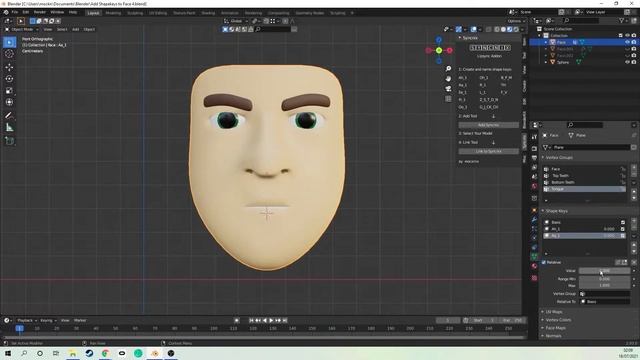The height and width of the screenshot is (360, 640).
Task: Select the Select Box tool
Action: pos(9,42)
